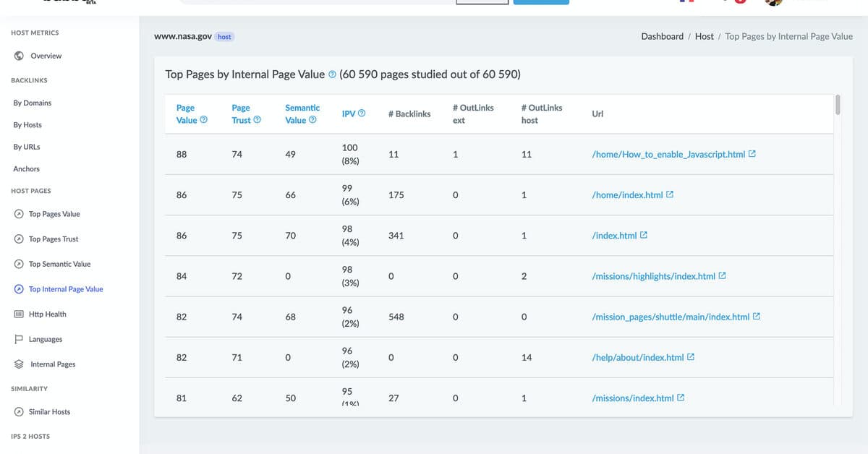Open external link icon for /missions/index.html
868x454 pixels.
click(681, 398)
